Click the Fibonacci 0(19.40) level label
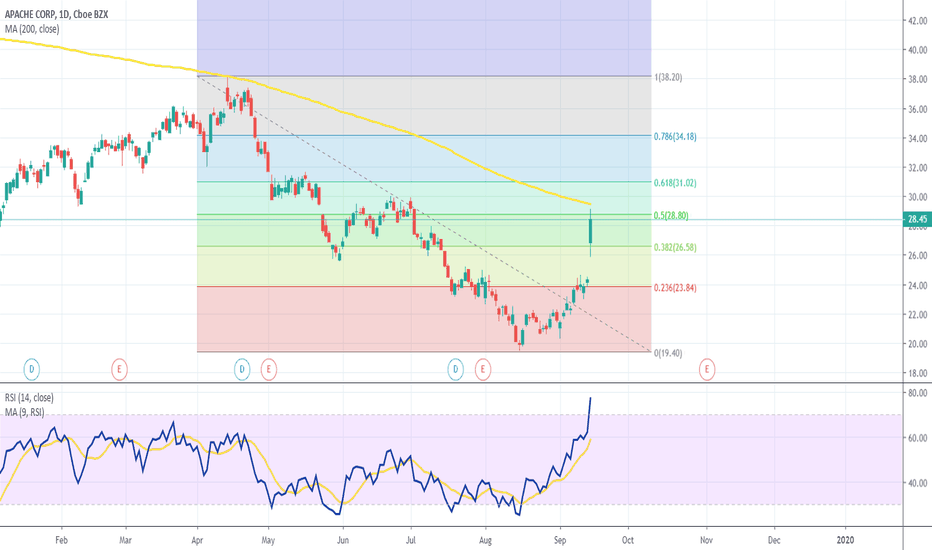The image size is (932, 550). point(668,353)
